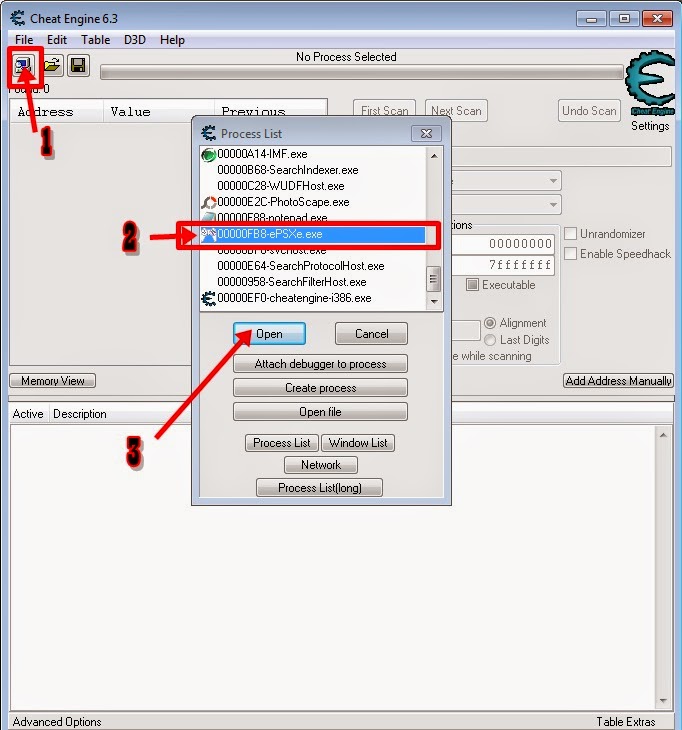Click the open process computer icon
This screenshot has width=682, height=730.
pos(23,66)
